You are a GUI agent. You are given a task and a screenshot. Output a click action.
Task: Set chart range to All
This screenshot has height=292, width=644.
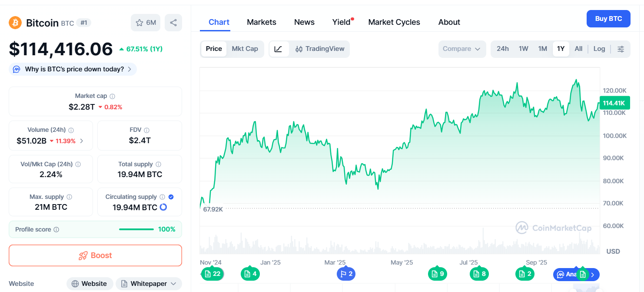(578, 49)
